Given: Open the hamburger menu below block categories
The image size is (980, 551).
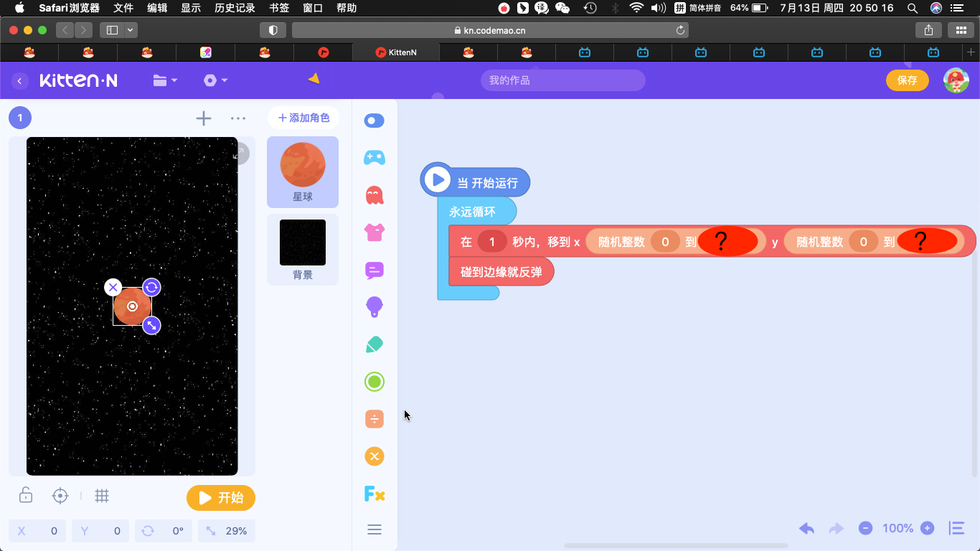Looking at the screenshot, I should point(374,529).
